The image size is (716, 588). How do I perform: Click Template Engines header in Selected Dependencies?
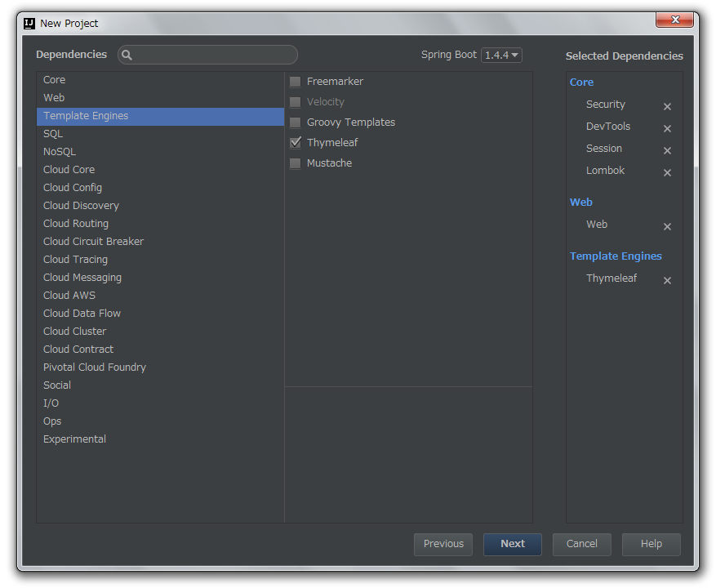coord(616,256)
